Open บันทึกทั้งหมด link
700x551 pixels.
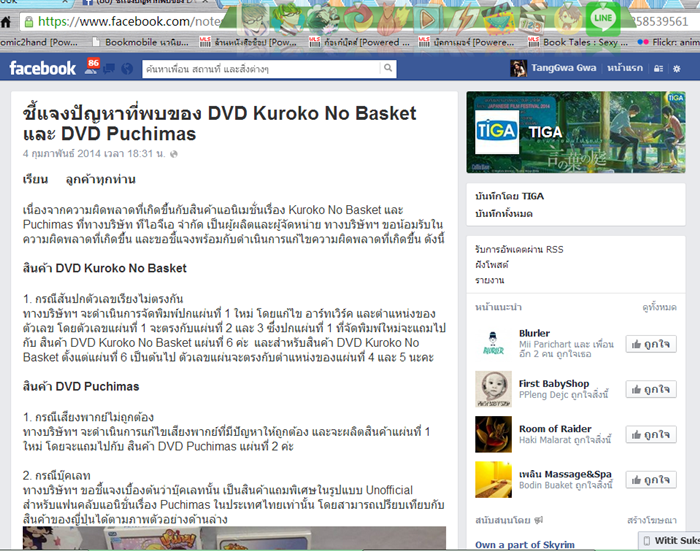click(x=504, y=213)
